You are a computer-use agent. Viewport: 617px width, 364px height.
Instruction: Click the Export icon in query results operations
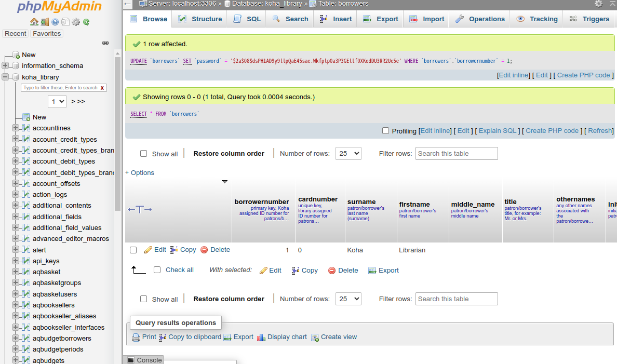[x=227, y=337]
